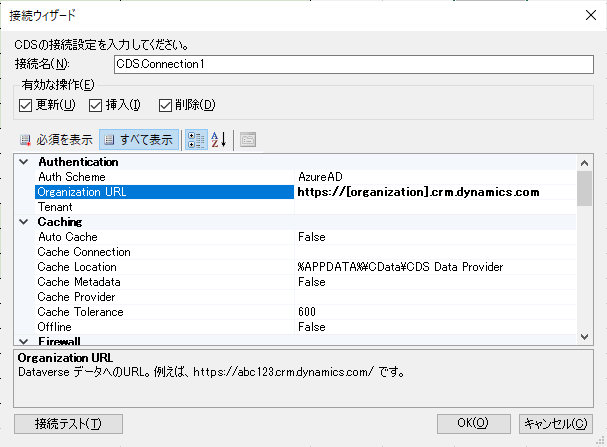
Task: Select the Cache Provider property
Action: point(165,297)
